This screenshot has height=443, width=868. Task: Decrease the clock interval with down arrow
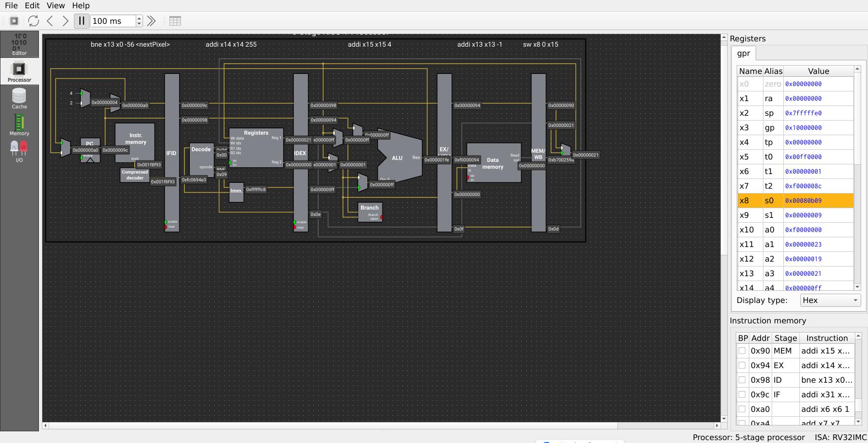(x=139, y=24)
